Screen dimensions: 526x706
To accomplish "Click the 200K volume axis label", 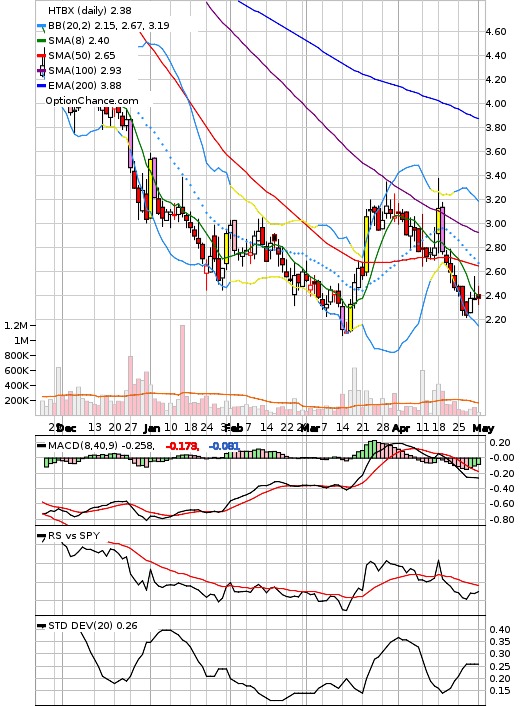I will point(16,400).
